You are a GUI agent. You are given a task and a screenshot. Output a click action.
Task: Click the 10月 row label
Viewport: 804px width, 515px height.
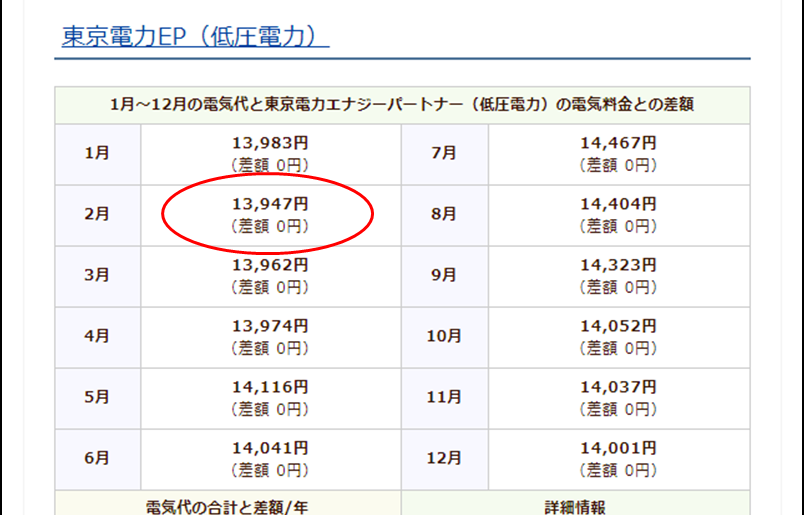(x=444, y=336)
